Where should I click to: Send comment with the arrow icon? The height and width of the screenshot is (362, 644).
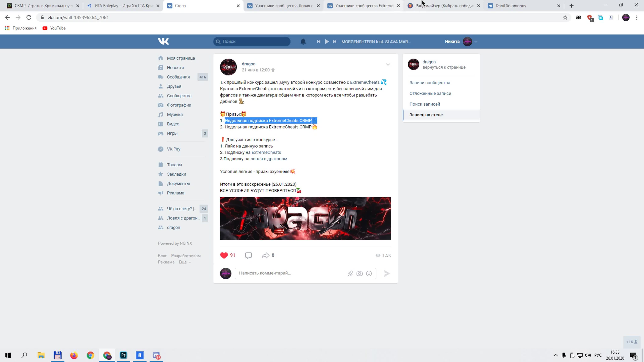pos(387,274)
